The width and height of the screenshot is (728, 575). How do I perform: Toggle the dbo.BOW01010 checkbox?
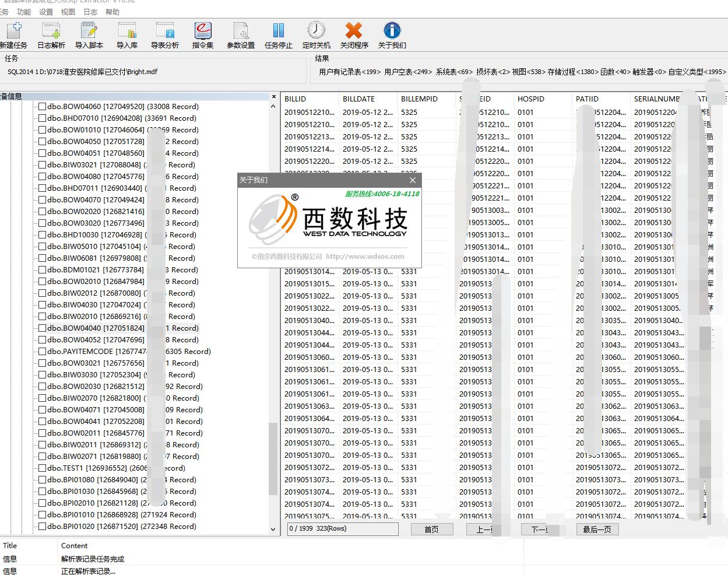[42, 130]
